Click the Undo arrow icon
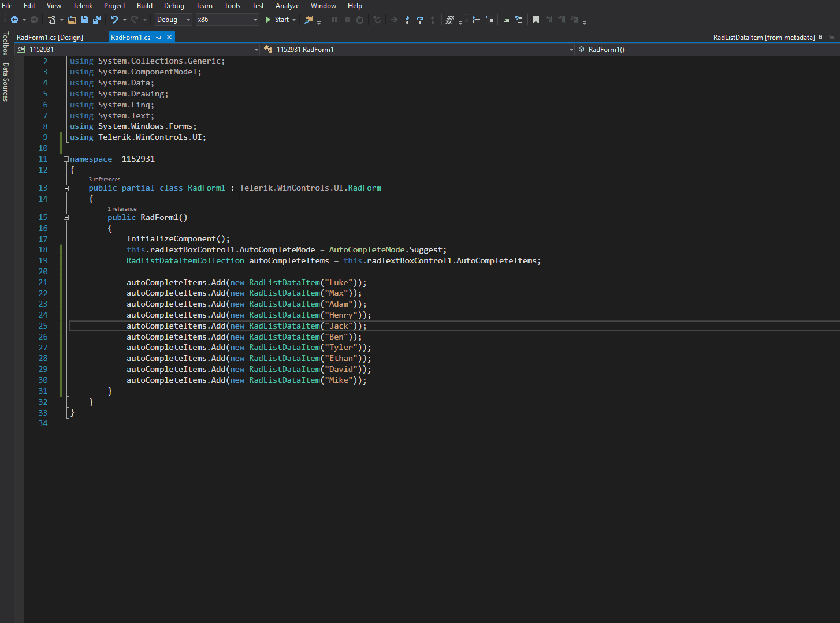The height and width of the screenshot is (623, 840). click(114, 20)
